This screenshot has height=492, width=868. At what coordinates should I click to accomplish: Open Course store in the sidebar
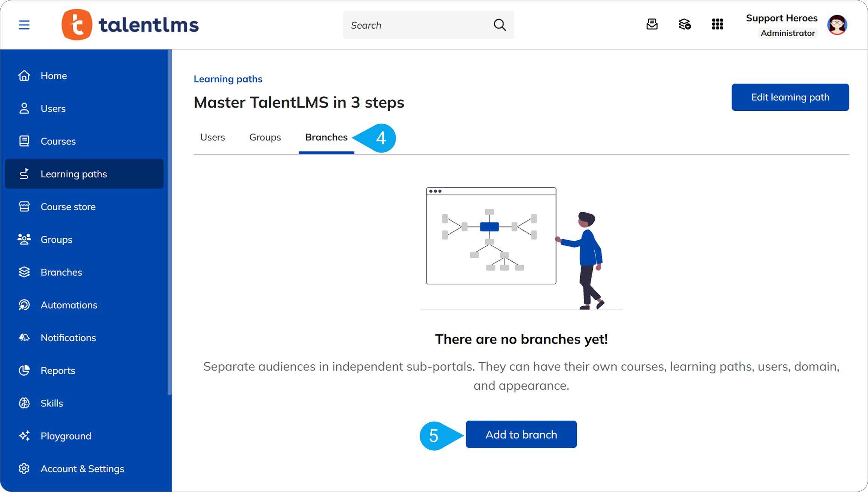[x=84, y=206]
